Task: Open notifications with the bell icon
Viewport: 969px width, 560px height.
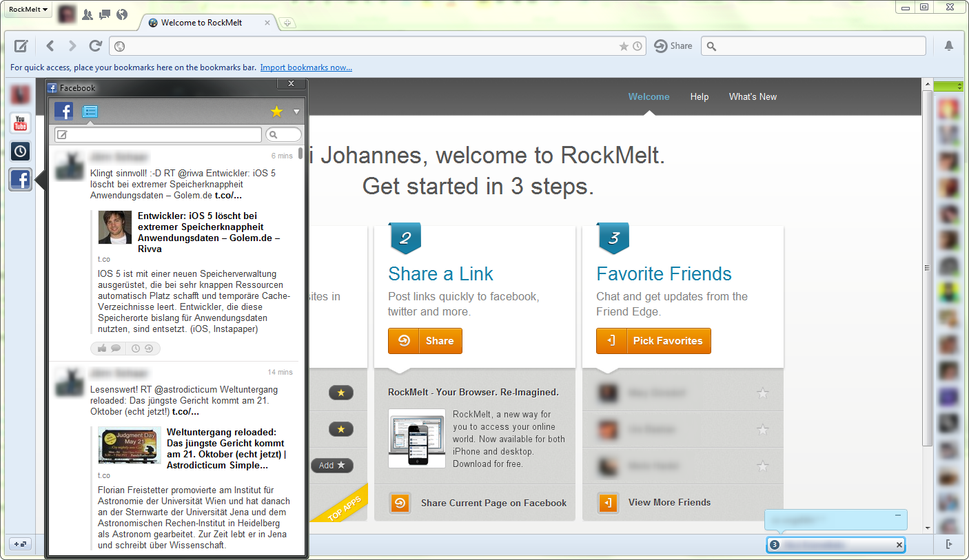Action: (x=949, y=46)
